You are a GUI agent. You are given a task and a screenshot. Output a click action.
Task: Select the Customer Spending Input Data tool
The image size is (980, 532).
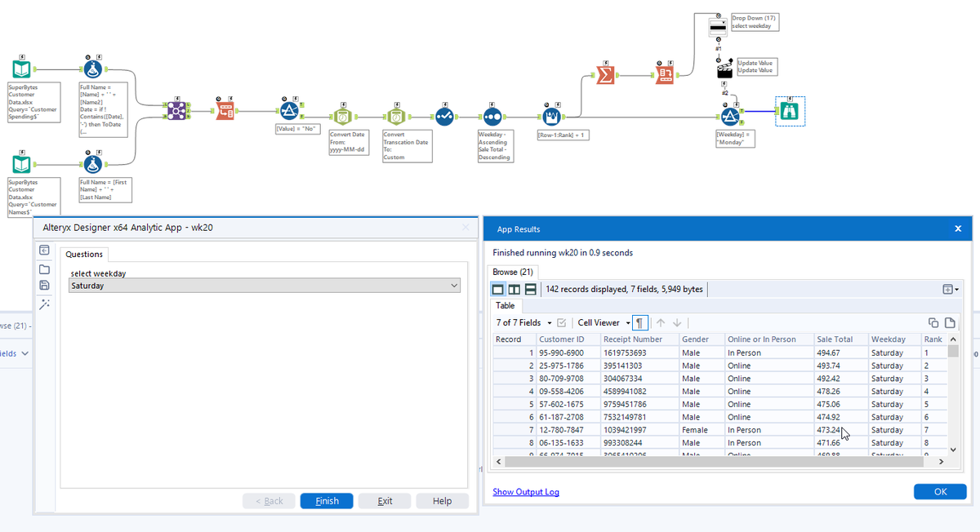22,69
